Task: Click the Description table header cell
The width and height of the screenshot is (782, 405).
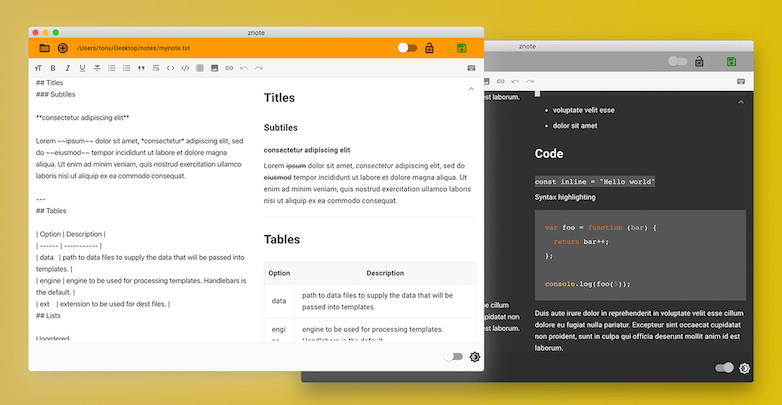Action: [x=385, y=273]
